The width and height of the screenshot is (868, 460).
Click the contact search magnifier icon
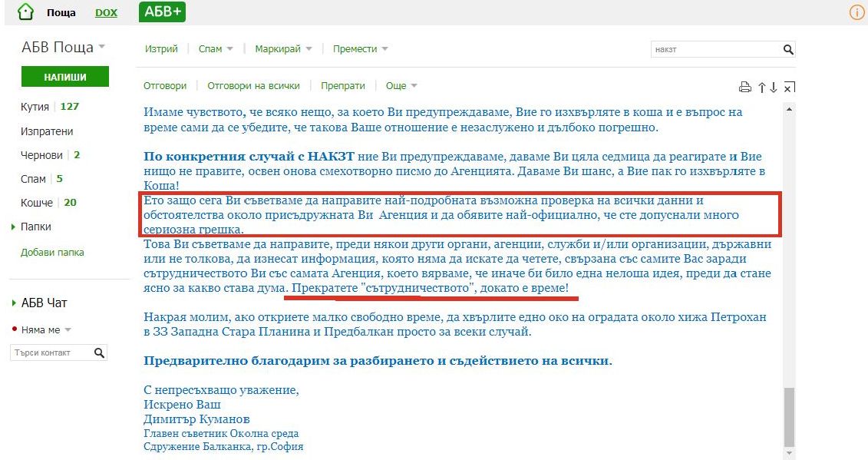coord(99,352)
